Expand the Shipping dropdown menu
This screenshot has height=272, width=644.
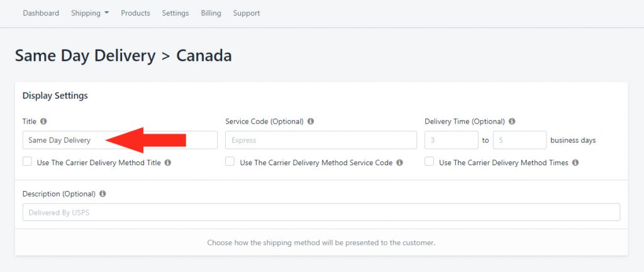[x=90, y=13]
